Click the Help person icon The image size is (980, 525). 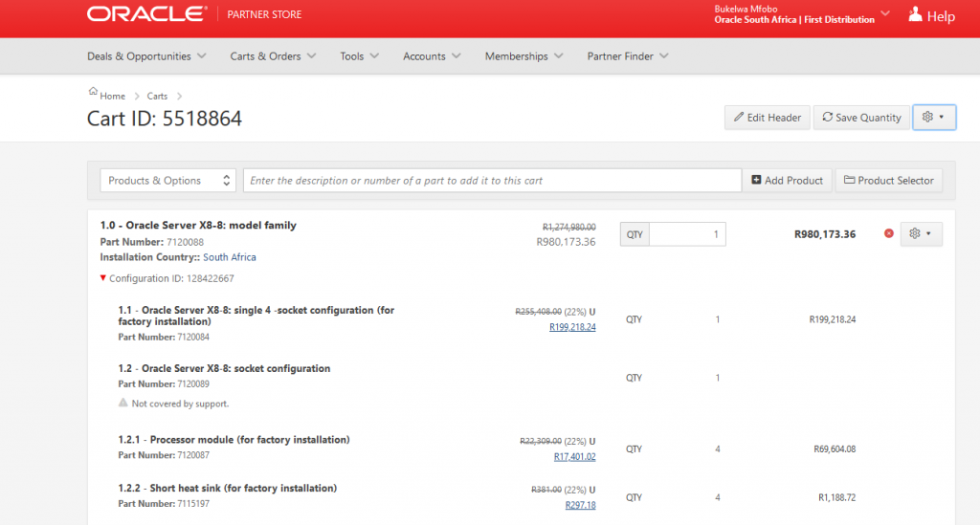915,14
